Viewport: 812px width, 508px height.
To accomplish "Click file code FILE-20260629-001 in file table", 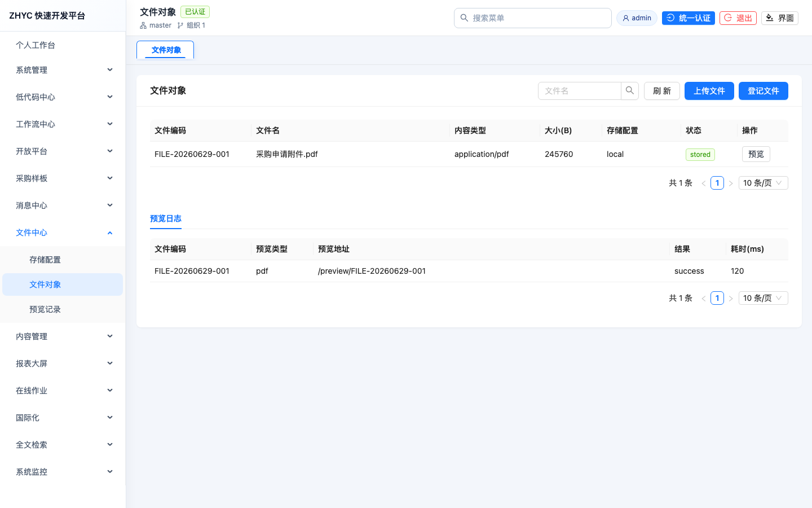I will click(192, 154).
